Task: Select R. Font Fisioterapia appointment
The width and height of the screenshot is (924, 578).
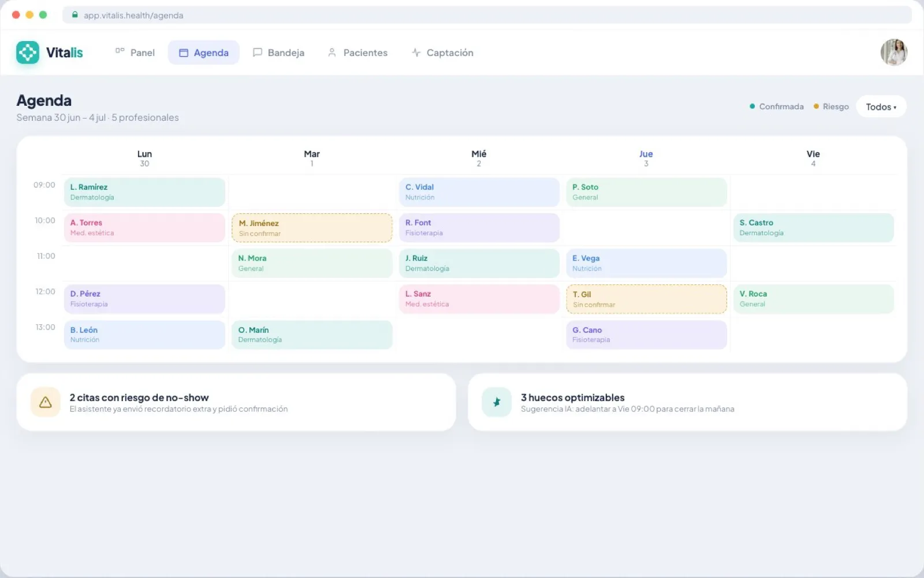Action: (x=479, y=228)
